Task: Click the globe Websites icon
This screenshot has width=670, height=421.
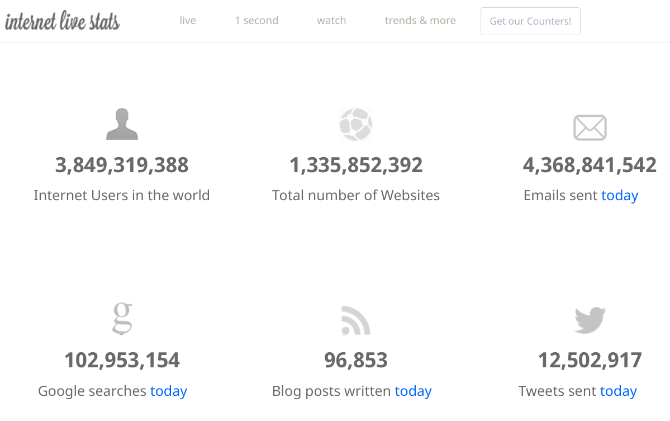Action: tap(356, 124)
